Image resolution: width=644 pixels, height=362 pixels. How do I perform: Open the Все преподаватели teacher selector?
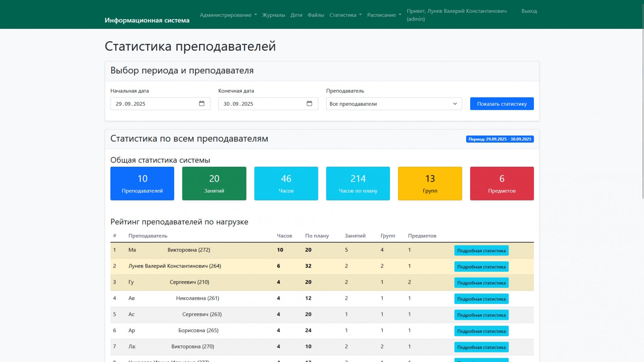393,104
